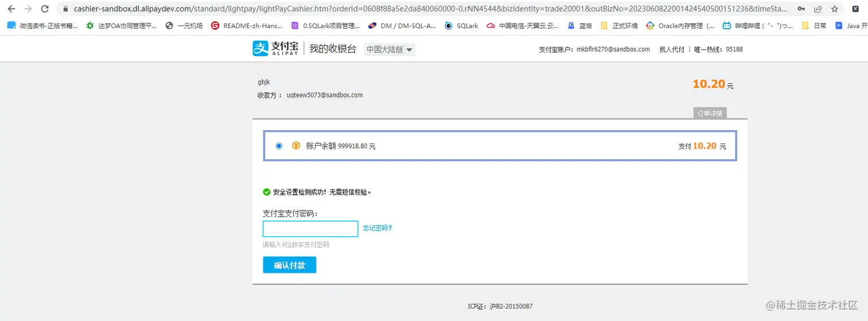The image size is (868, 321).
Task: Reload the page with the refresh icon
Action: pos(45,9)
